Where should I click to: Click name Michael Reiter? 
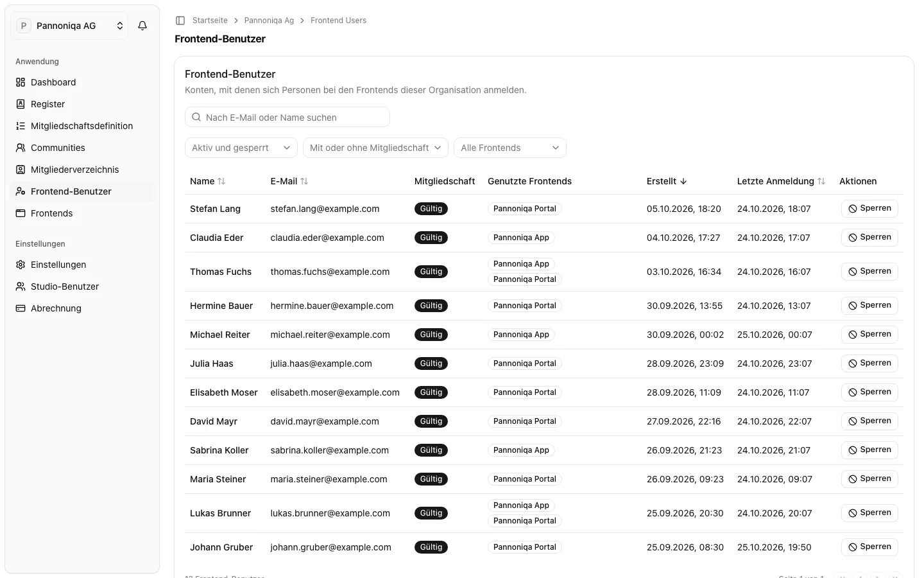coord(220,335)
